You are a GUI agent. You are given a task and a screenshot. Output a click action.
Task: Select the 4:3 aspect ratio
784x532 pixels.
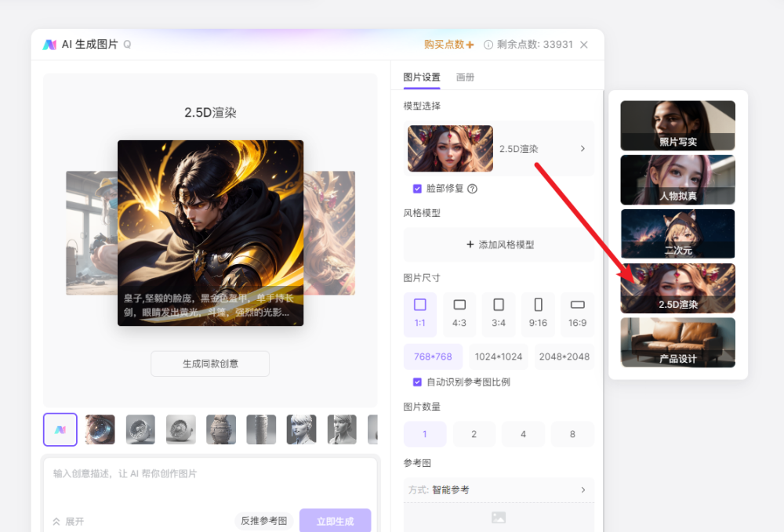[x=459, y=313]
